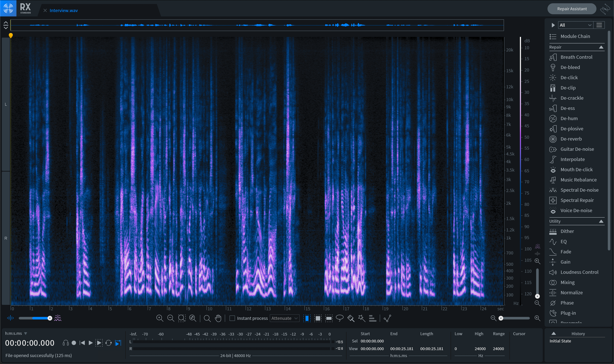The height and width of the screenshot is (364, 614).
Task: Collapse the Repair module section
Action: tap(601, 47)
